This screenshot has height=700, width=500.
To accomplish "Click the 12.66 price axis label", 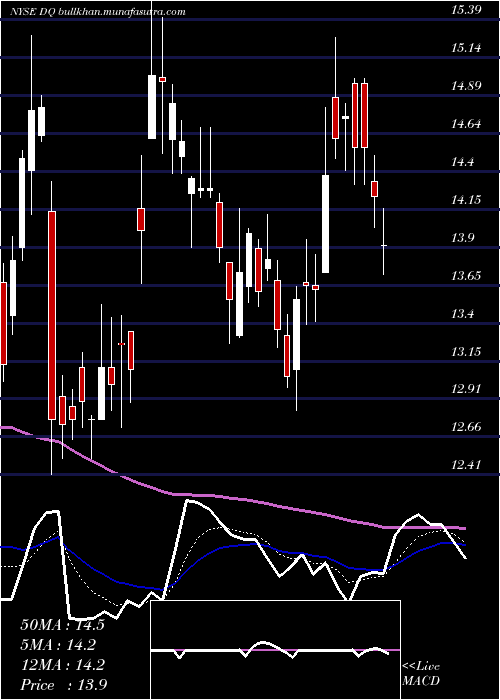I will coord(466,426).
